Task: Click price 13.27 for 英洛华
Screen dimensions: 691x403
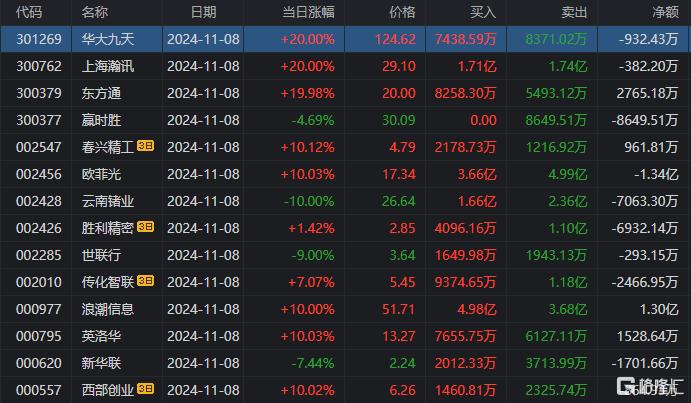Action: click(399, 336)
